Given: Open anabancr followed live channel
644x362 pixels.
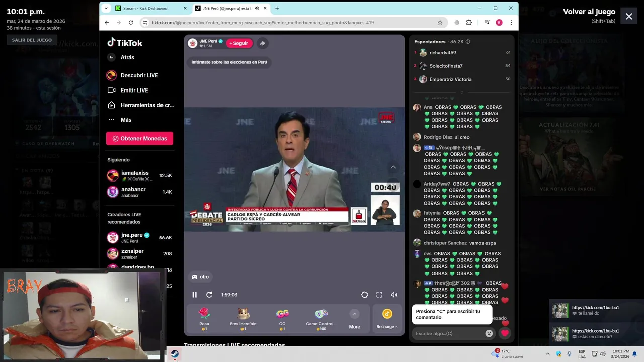Looking at the screenshot, I should click(139, 192).
